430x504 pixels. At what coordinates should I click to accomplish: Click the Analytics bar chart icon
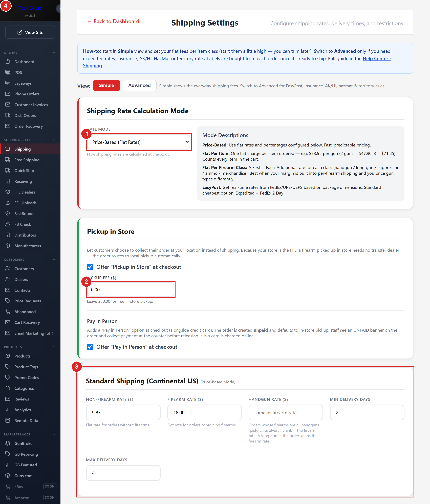coord(8,410)
